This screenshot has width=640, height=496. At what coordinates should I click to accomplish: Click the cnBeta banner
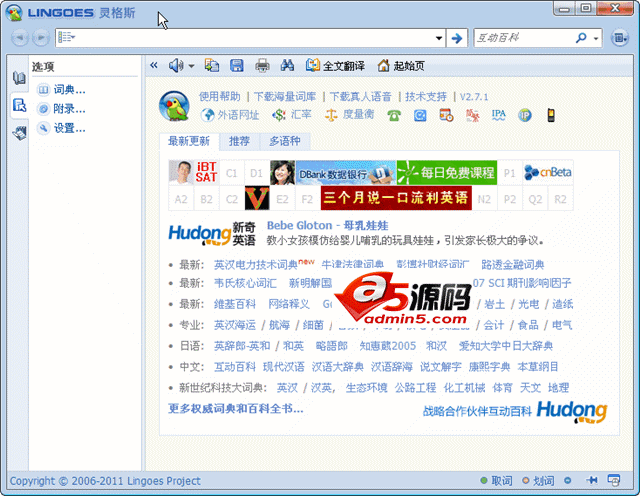click(548, 173)
